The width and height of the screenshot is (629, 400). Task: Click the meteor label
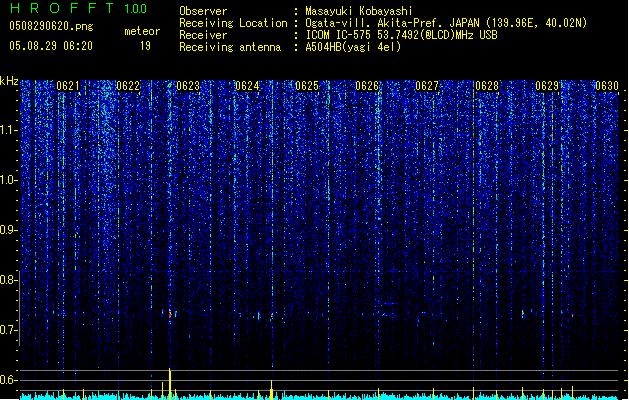pyautogui.click(x=142, y=31)
